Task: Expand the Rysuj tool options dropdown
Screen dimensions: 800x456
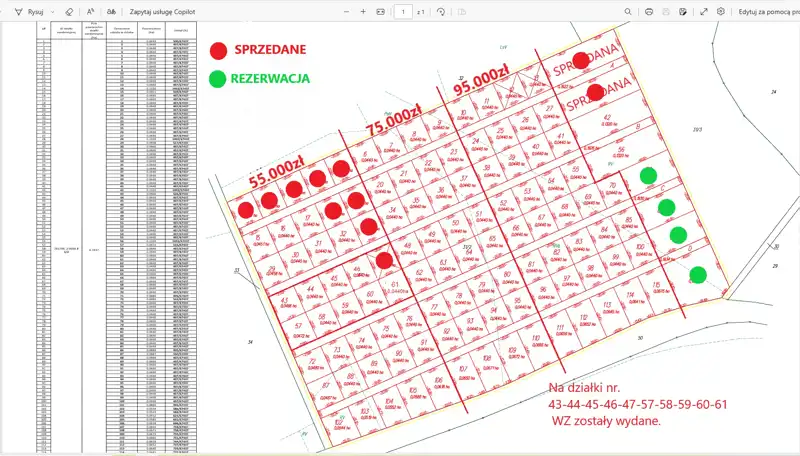Action: click(x=52, y=11)
